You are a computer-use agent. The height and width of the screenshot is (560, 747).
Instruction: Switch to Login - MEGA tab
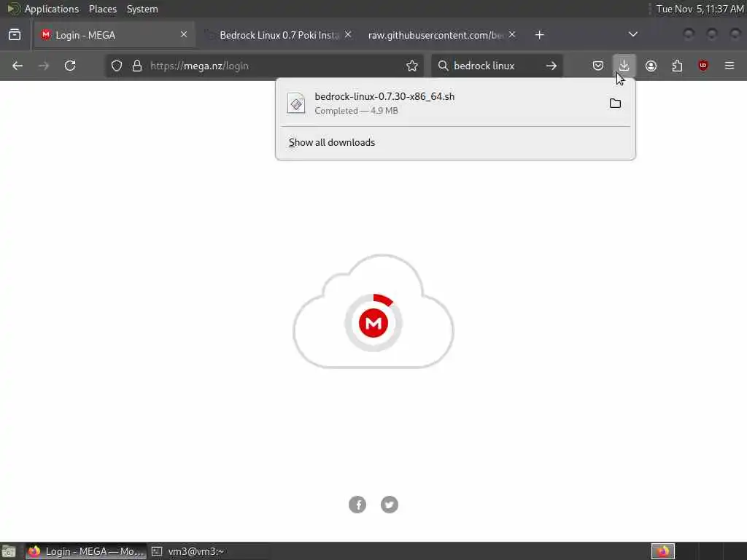[115, 35]
